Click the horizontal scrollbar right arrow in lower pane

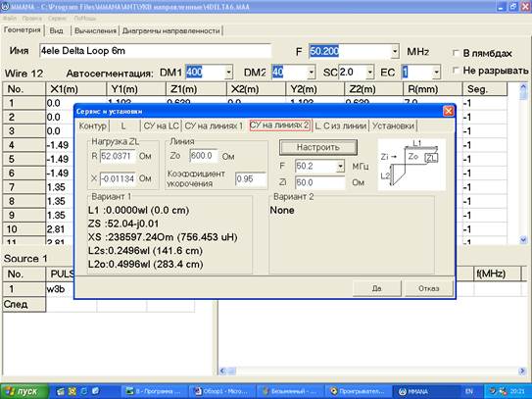pos(523,371)
